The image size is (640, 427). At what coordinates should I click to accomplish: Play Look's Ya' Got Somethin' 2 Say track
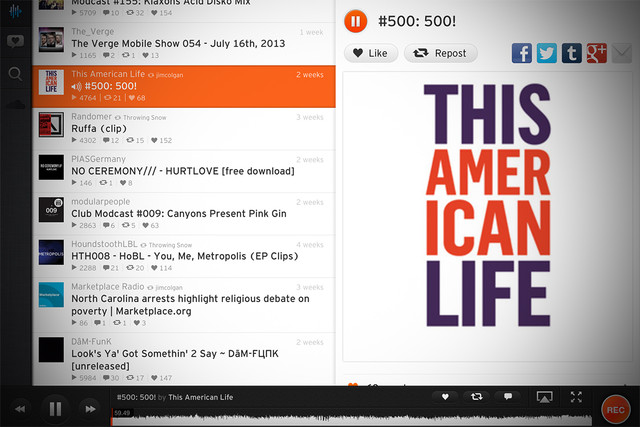point(184,359)
